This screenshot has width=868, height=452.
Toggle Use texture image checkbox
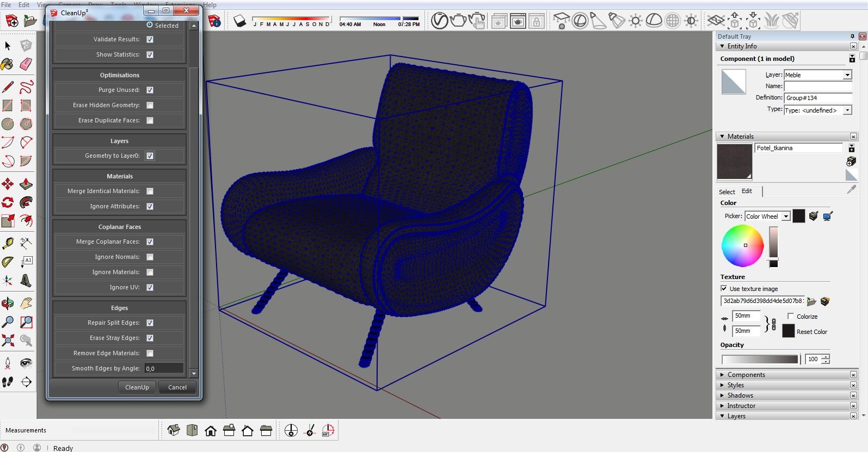(724, 289)
